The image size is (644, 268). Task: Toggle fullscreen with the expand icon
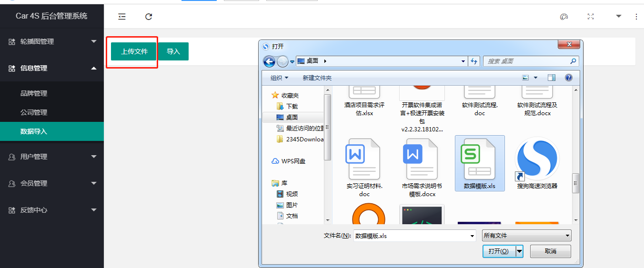(x=591, y=17)
